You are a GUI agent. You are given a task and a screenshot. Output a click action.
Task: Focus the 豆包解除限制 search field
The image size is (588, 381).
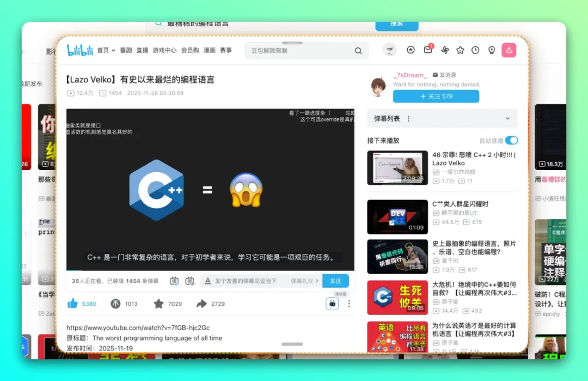point(300,51)
